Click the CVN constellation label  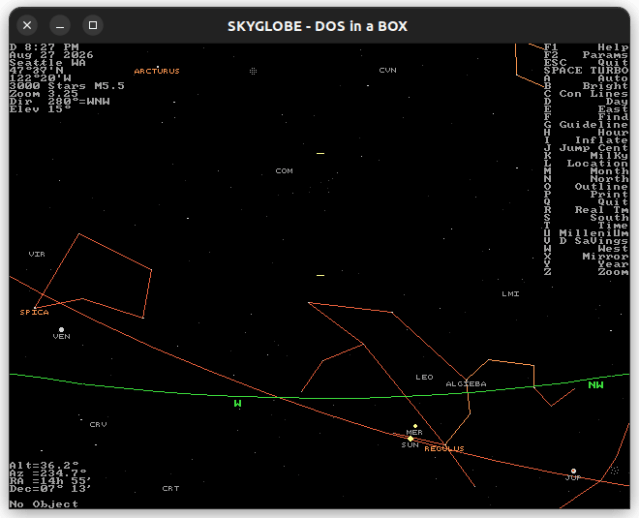388,70
